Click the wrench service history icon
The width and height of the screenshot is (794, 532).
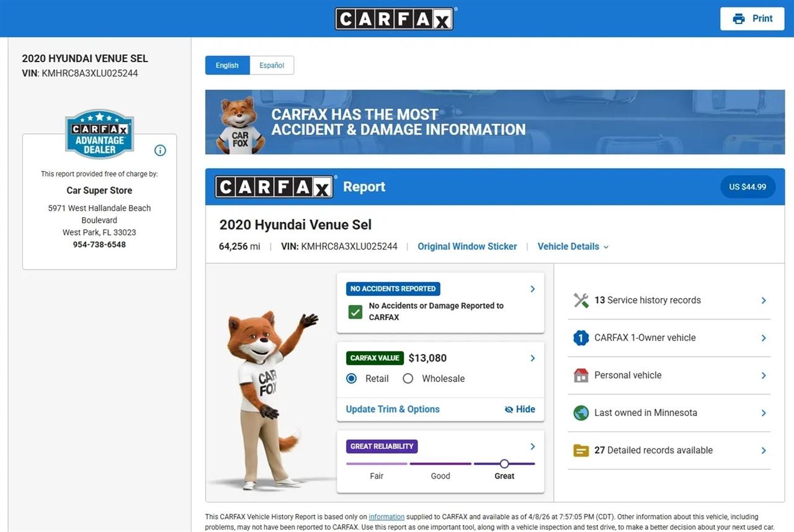click(x=581, y=301)
